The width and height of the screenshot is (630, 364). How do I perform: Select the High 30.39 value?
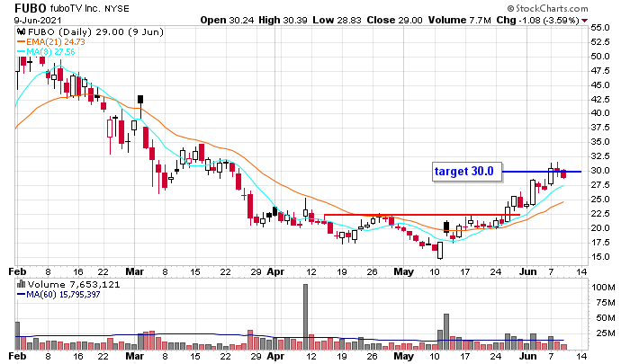283,20
